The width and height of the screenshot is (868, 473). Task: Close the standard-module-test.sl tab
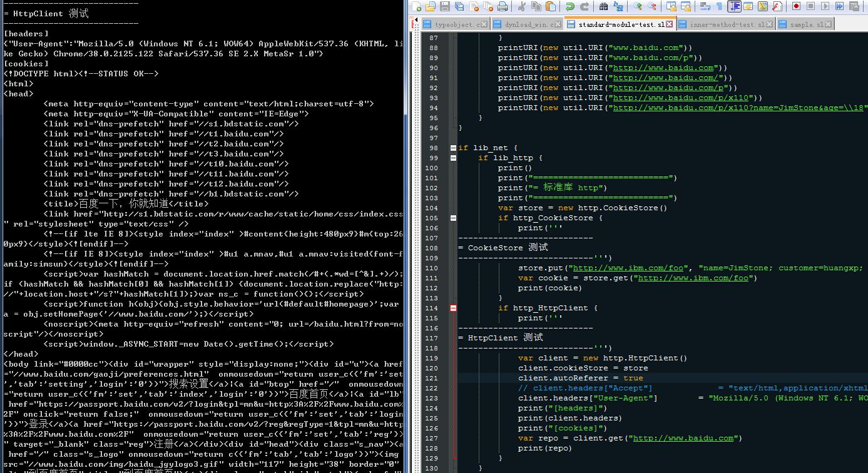click(x=670, y=24)
